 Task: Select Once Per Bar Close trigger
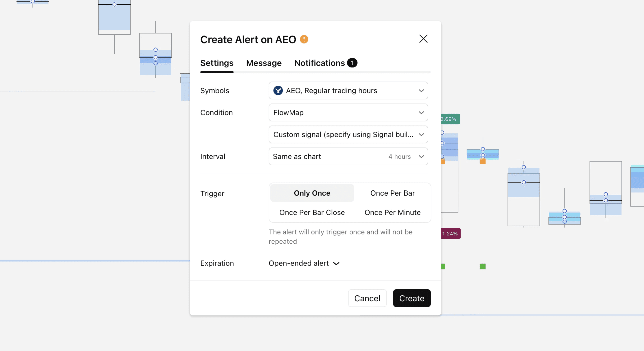click(x=312, y=212)
